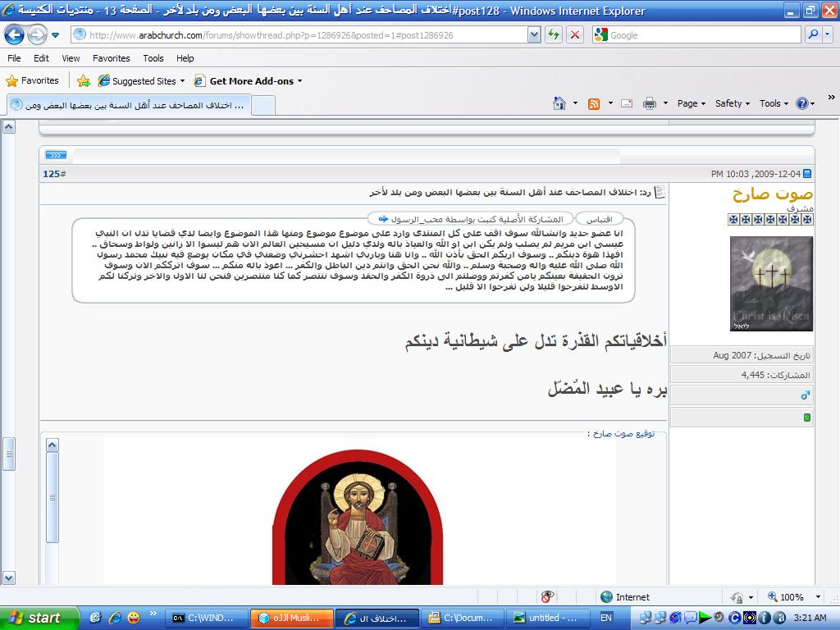This screenshot has width=840, height=630.
Task: Switch to the orange Musli... taskbar window
Action: pyautogui.click(x=292, y=619)
